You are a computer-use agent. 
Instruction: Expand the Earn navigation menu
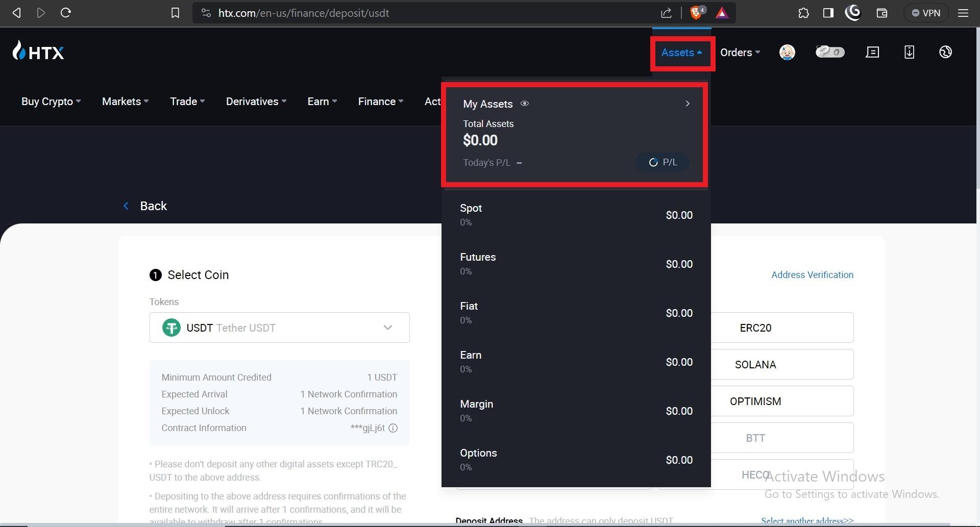(x=322, y=102)
